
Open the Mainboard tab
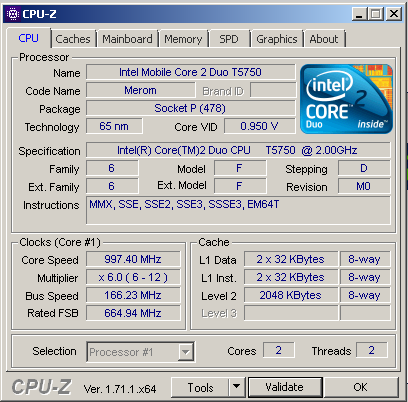pyautogui.click(x=127, y=39)
